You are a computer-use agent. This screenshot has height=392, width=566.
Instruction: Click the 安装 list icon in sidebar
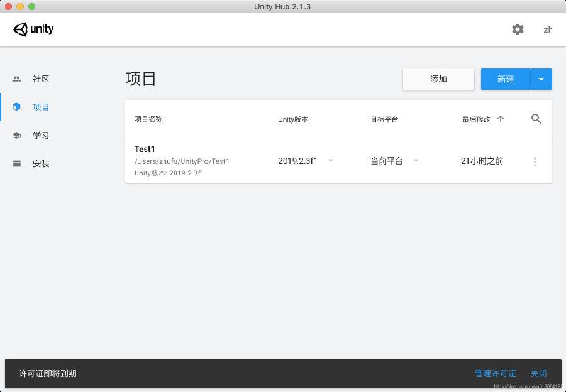[17, 164]
